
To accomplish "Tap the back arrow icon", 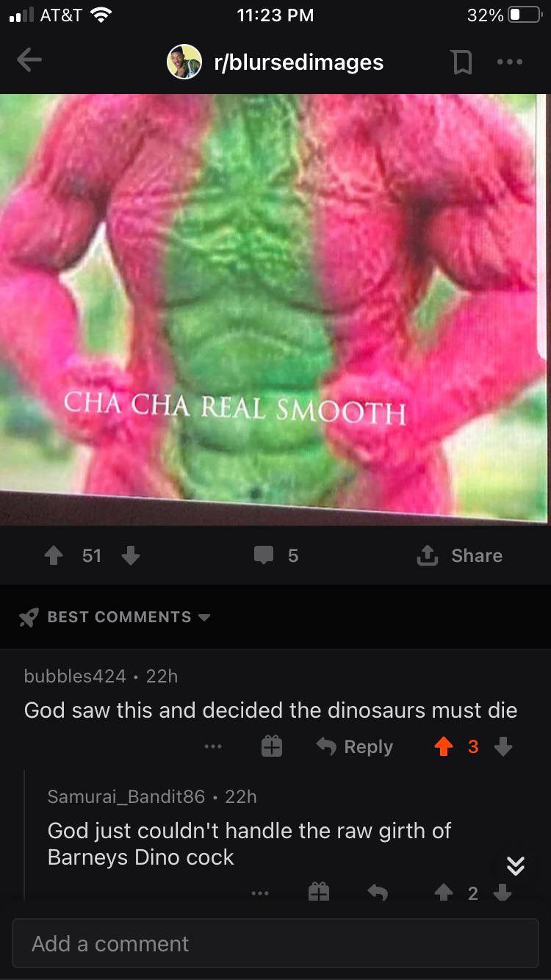I will (x=29, y=62).
